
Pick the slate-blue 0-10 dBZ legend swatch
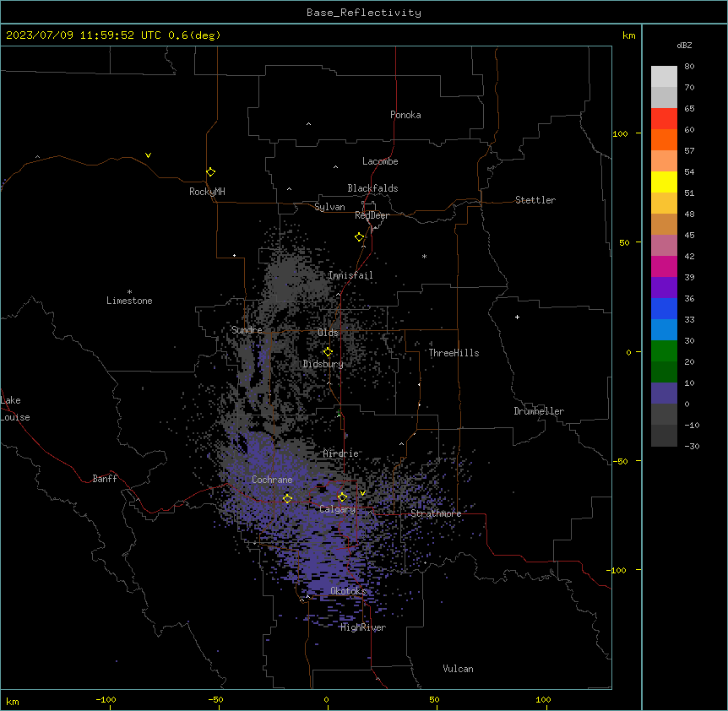[x=664, y=393]
